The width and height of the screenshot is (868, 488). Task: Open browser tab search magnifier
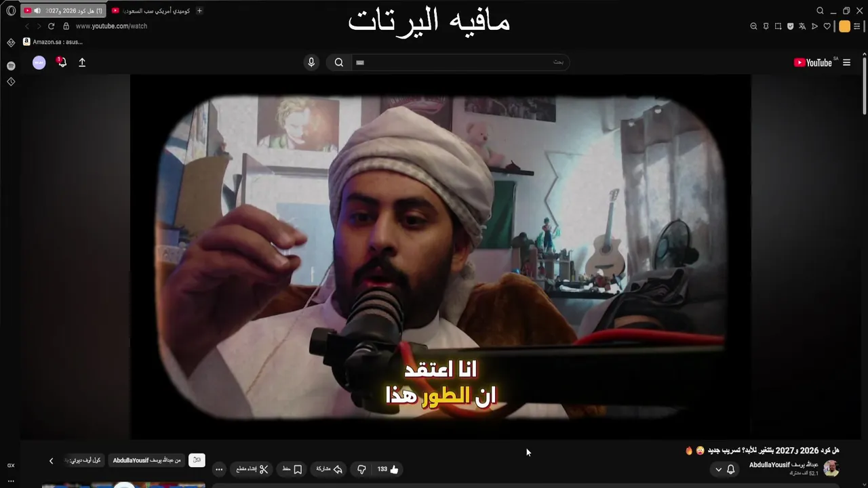[x=820, y=11]
